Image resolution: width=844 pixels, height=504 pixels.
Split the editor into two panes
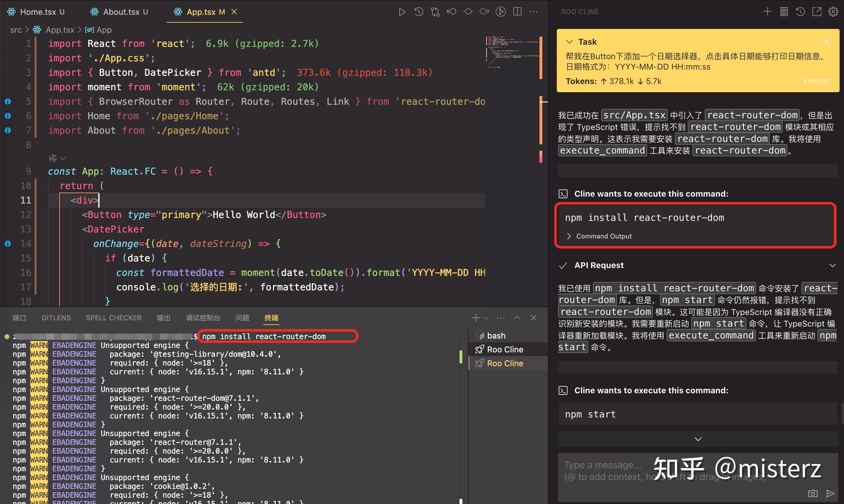(517, 12)
